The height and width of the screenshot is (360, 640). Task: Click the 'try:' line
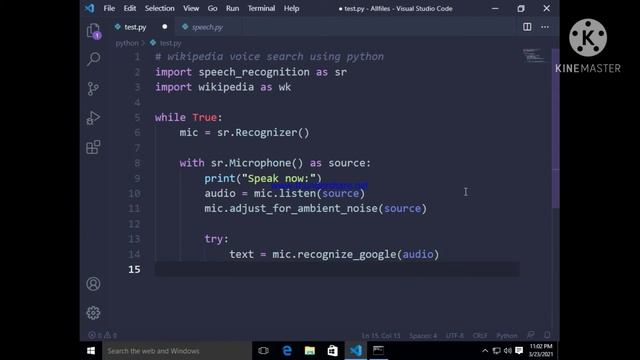coord(216,239)
